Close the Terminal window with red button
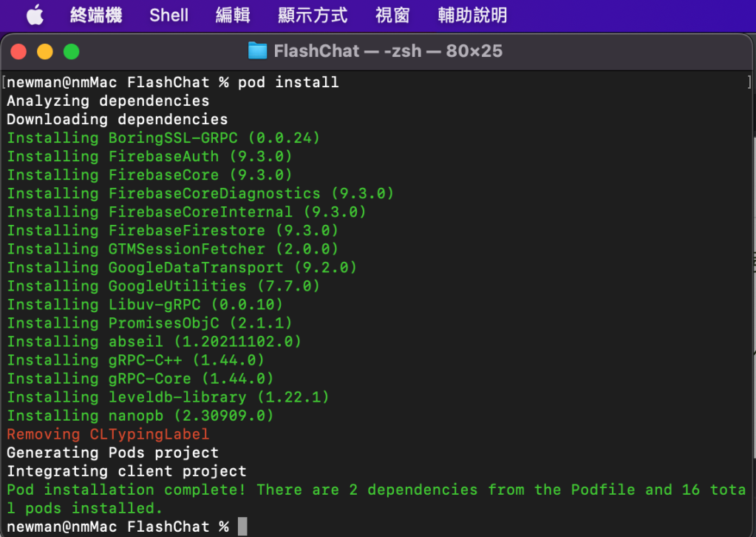Viewport: 756px width, 537px height. coord(18,52)
